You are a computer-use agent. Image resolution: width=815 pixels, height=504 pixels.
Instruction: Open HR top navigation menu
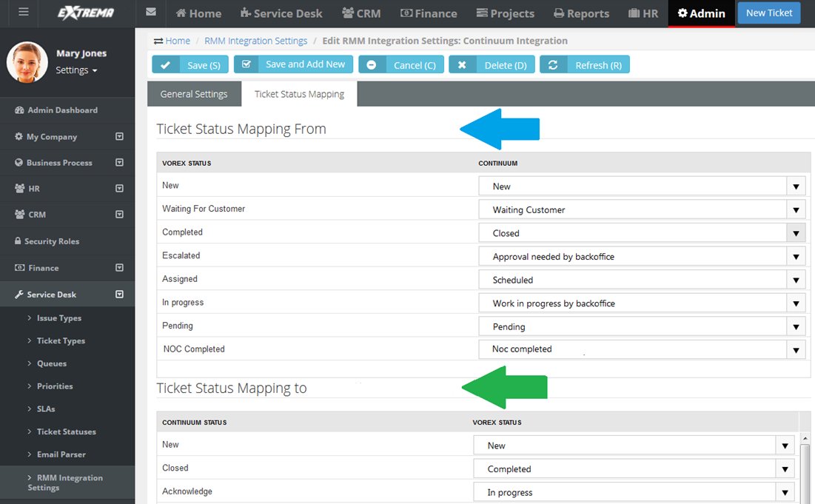pos(643,13)
